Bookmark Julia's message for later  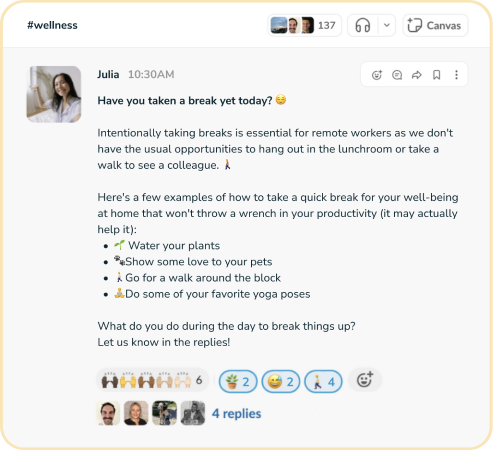pyautogui.click(x=437, y=75)
